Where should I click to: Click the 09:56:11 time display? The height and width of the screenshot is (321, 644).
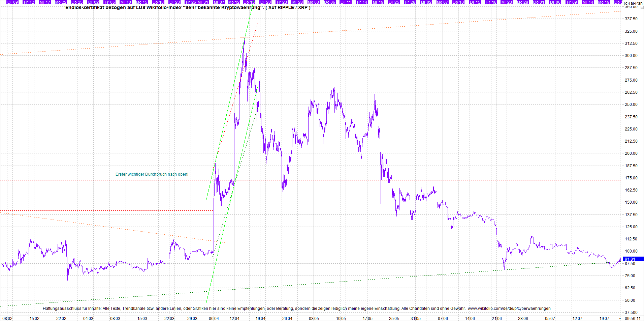(x=633, y=318)
